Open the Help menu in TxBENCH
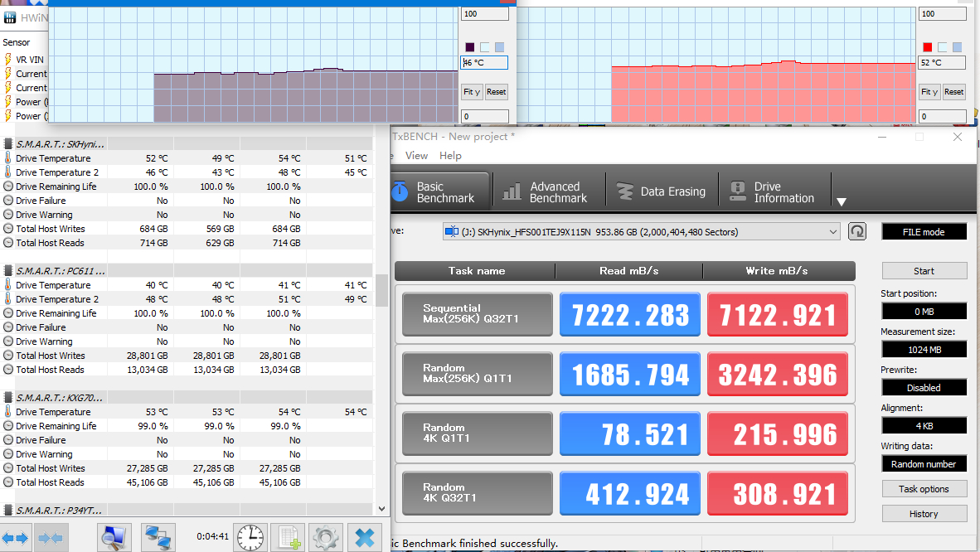 coord(450,156)
